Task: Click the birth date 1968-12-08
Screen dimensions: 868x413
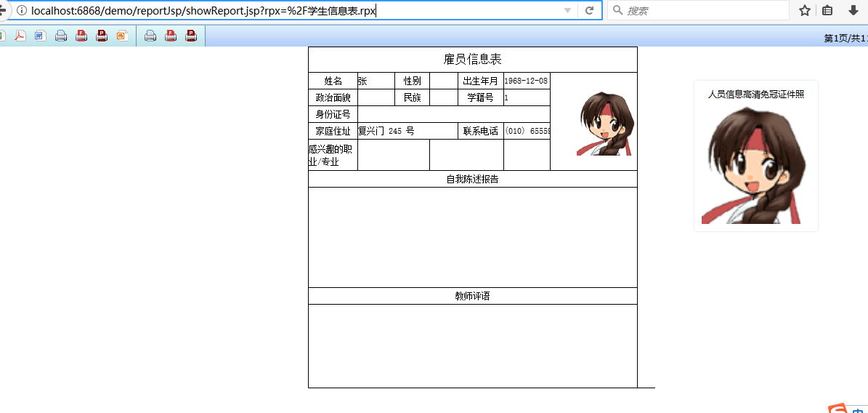Action: 526,81
